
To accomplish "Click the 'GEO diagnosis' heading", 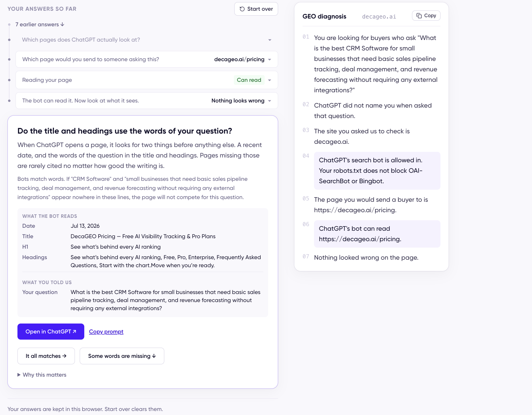I will [x=324, y=16].
